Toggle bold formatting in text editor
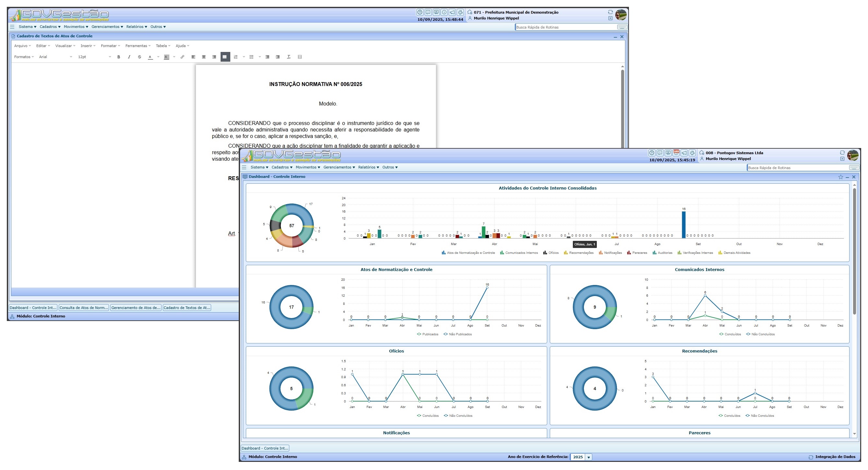The image size is (868, 470). [119, 57]
